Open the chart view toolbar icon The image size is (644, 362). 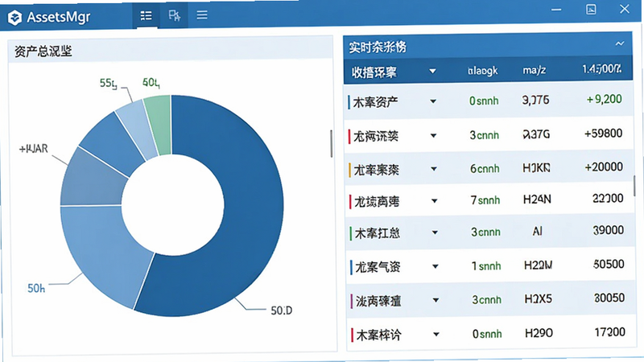coord(174,15)
